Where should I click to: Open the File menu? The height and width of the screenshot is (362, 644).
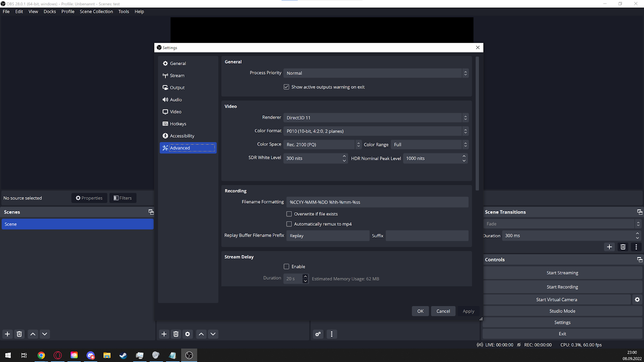point(6,12)
